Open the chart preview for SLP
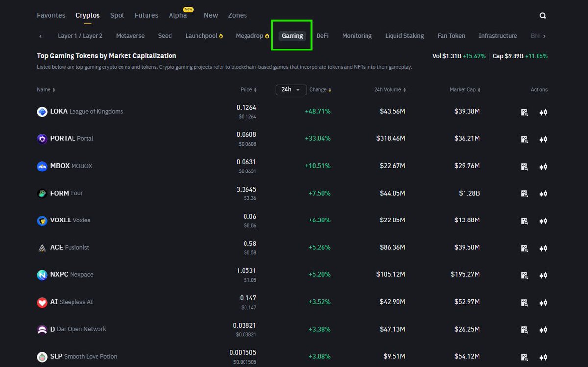This screenshot has width=588, height=367. tap(524, 357)
